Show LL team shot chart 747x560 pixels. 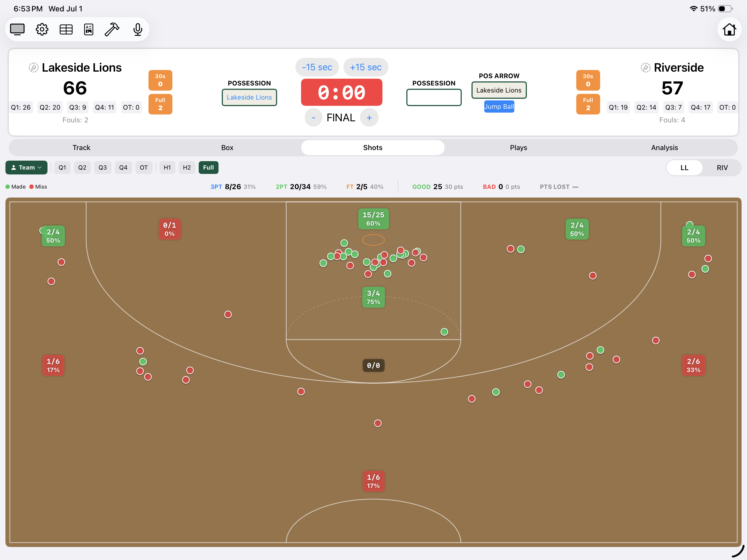click(x=684, y=168)
